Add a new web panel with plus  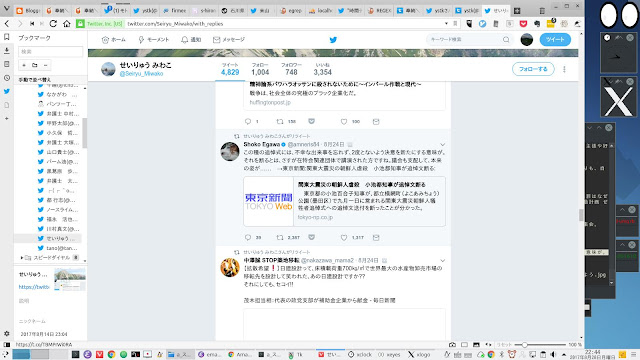(7, 118)
